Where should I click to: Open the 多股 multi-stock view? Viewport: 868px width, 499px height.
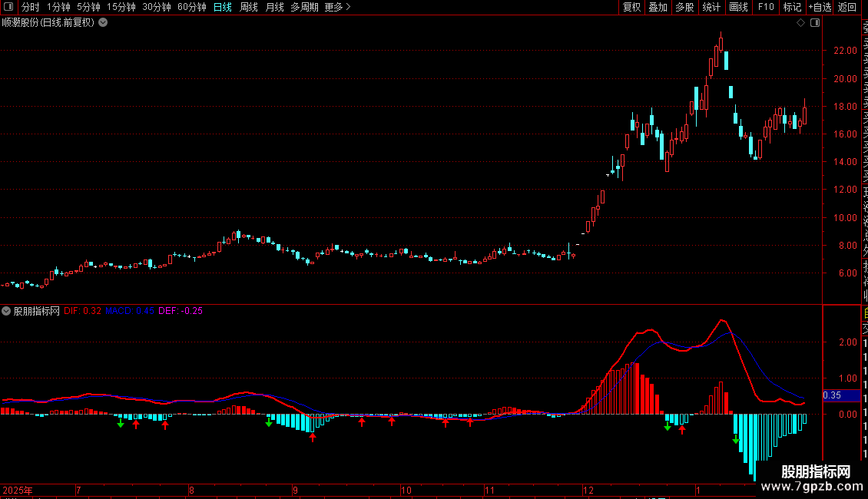(x=684, y=7)
